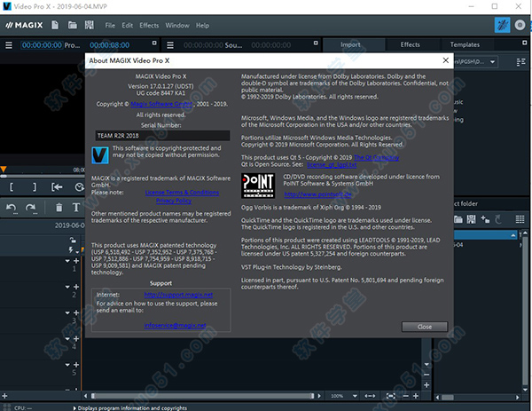Image resolution: width=532 pixels, height=411 pixels.
Task: Click the lightning bolt track icon
Action: pos(71,250)
